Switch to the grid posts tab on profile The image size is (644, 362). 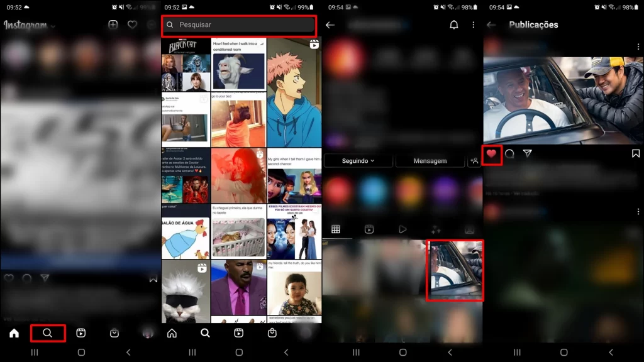click(336, 229)
